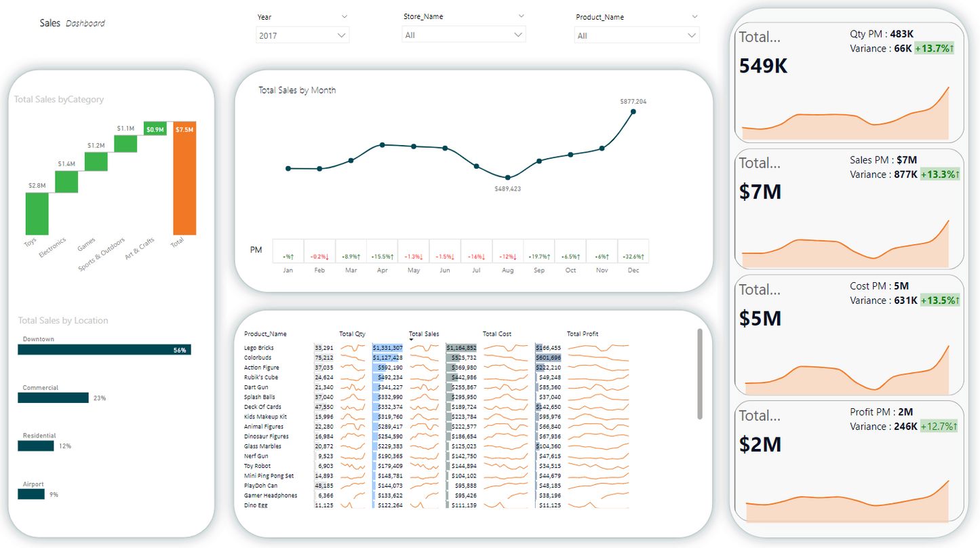Click the chevron beside the Year slicer title
The height and width of the screenshot is (548, 980).
point(345,16)
